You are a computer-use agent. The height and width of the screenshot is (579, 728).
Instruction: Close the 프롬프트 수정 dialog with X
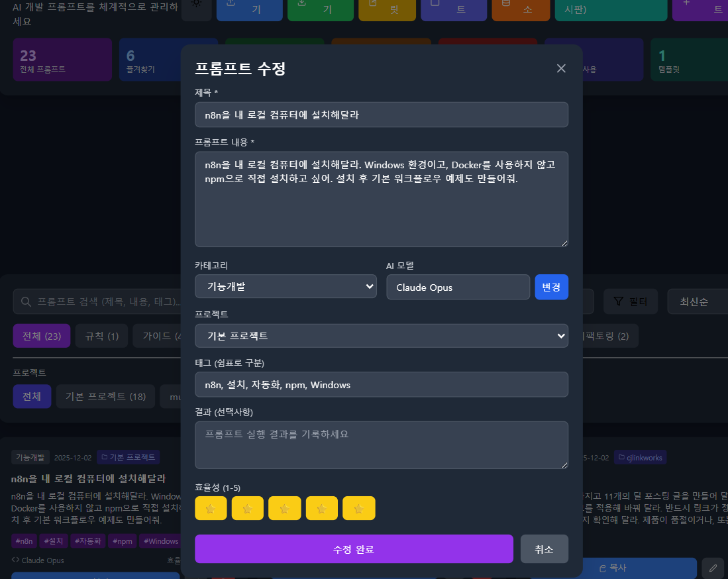[x=561, y=68]
